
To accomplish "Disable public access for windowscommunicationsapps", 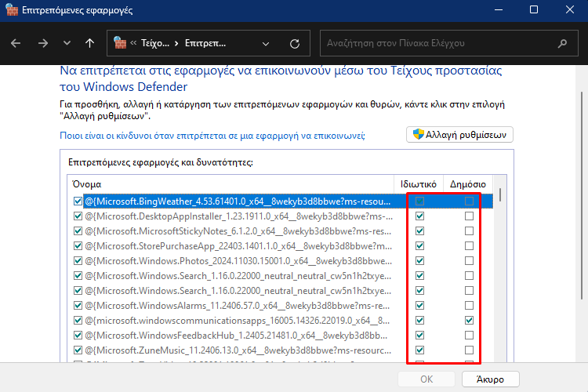I will click(x=469, y=321).
